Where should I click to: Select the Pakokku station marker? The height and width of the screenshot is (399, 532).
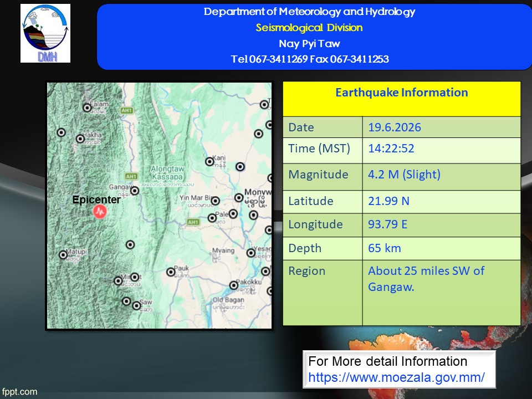[x=234, y=285]
